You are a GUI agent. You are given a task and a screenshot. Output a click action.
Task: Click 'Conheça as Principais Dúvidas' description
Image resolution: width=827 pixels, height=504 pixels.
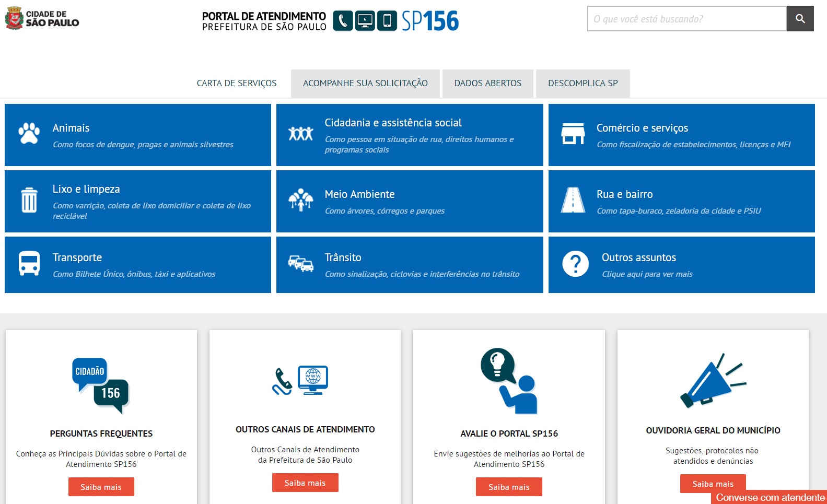(101, 459)
